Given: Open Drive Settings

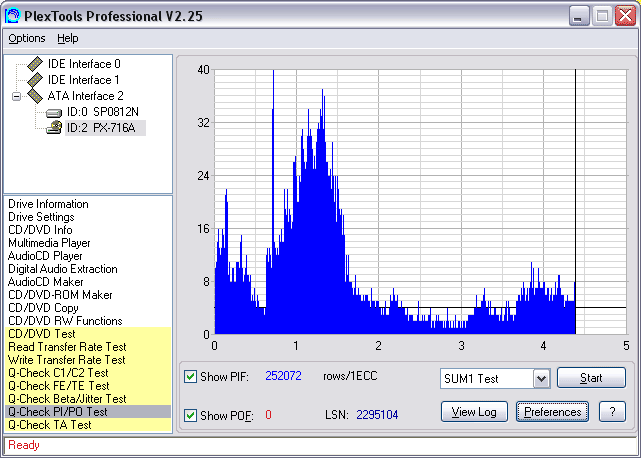Looking at the screenshot, I should coord(41,217).
